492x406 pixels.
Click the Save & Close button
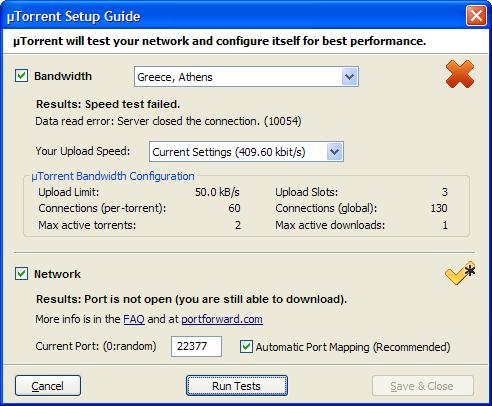423,386
